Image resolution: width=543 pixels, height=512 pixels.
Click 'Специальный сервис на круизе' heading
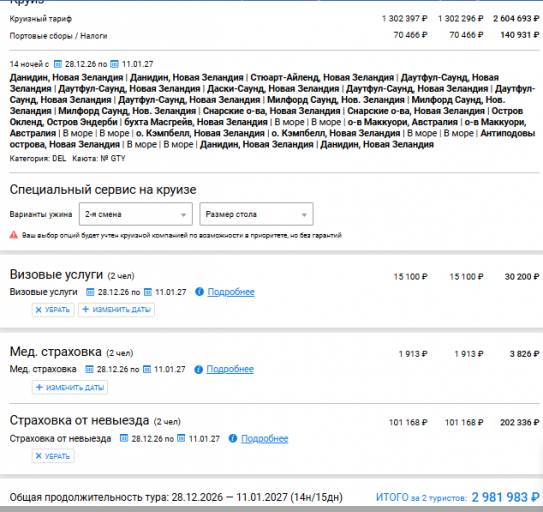pyautogui.click(x=103, y=190)
